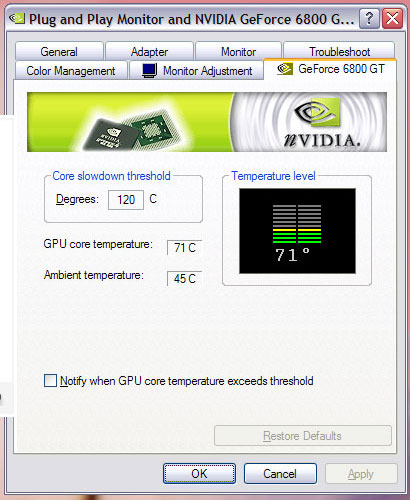Viewport: 410px width, 500px height.
Task: Confirm with the OK button
Action: (199, 473)
